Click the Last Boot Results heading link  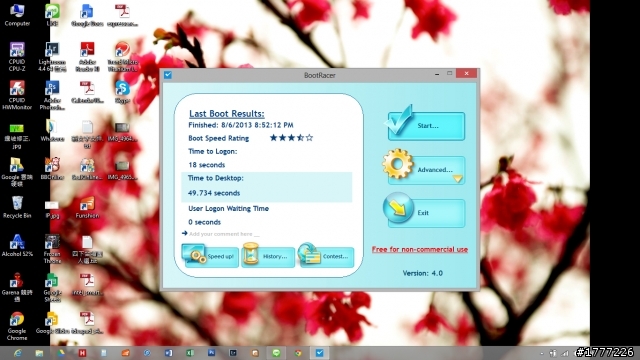point(227,113)
